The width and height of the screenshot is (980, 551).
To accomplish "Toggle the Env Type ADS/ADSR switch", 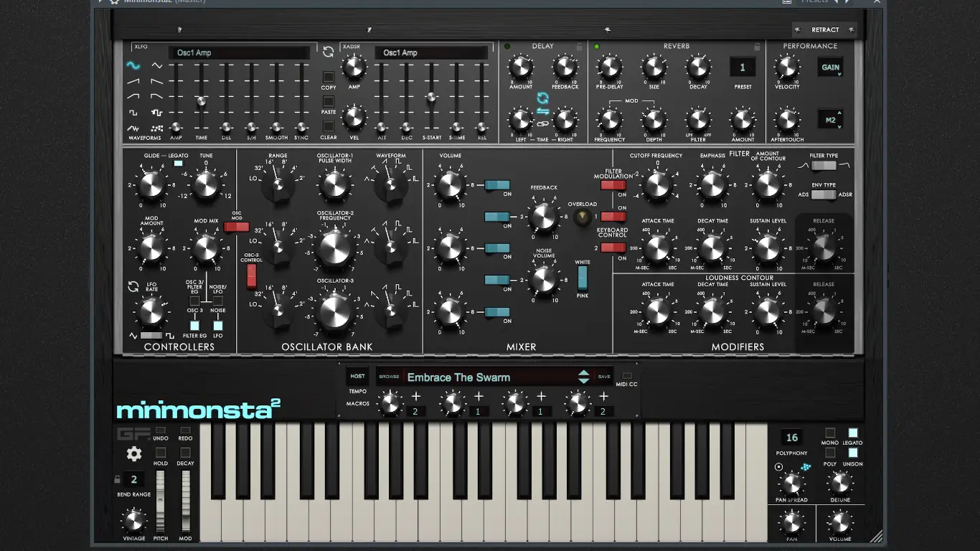I will pyautogui.click(x=824, y=194).
